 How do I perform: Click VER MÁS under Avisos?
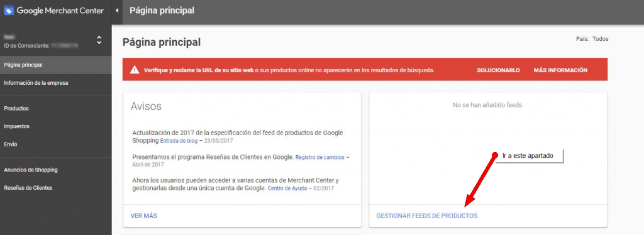point(144,216)
